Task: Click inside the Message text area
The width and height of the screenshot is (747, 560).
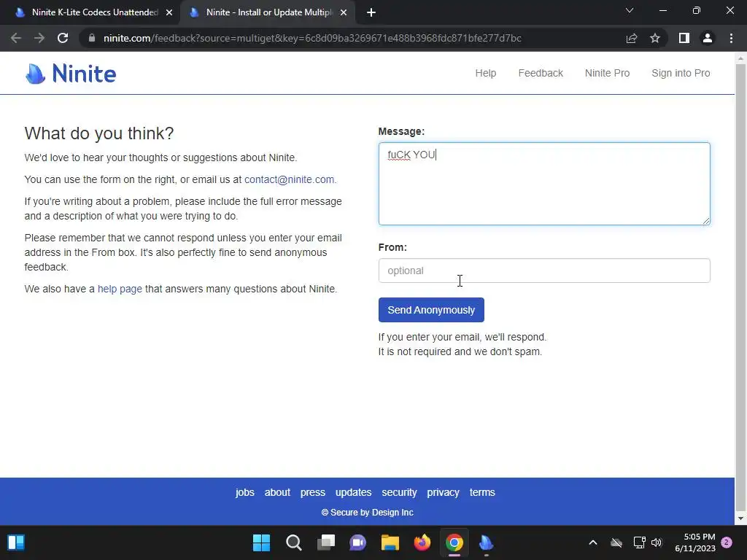Action: tap(544, 184)
